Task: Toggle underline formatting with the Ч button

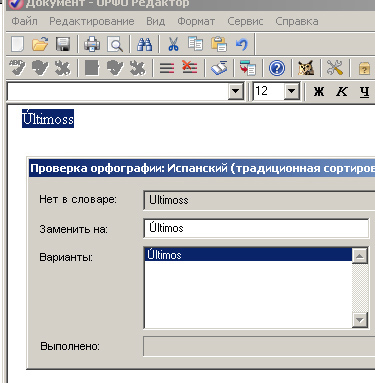Action: coord(364,91)
